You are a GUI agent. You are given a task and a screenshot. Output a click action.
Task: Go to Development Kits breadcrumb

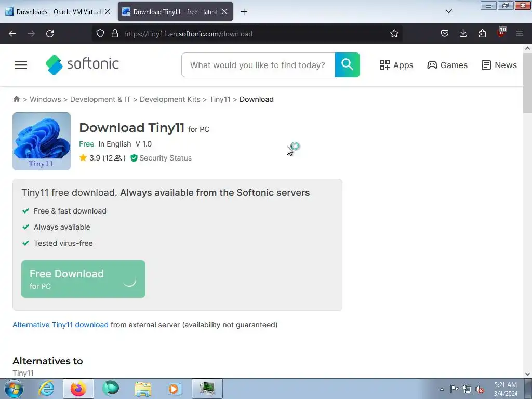coord(170,99)
